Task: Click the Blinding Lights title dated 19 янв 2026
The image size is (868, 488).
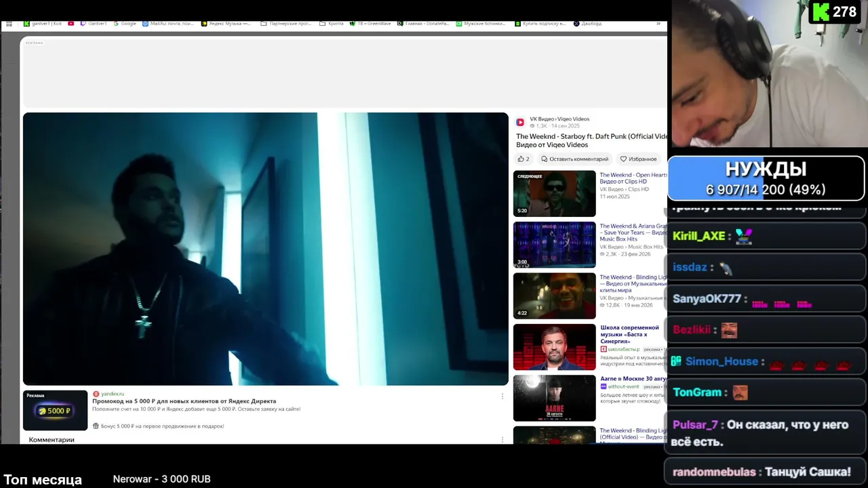Action: coord(633,283)
